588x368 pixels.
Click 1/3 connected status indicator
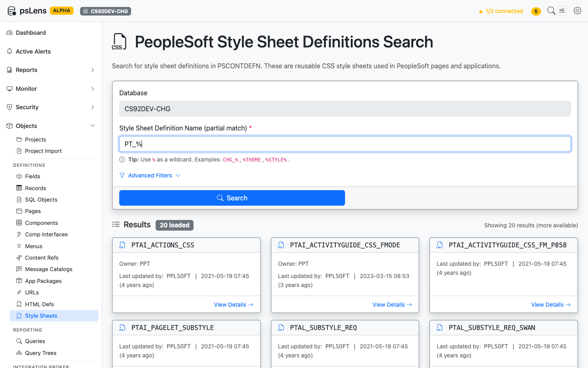[501, 11]
